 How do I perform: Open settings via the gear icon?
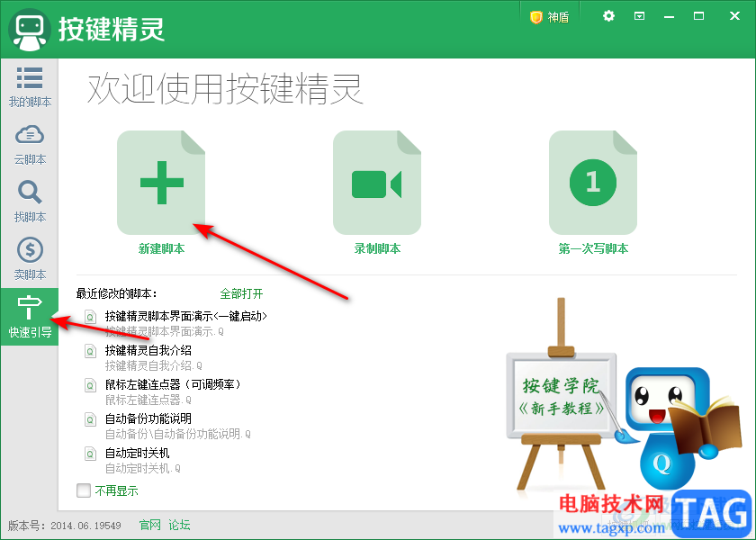pyautogui.click(x=609, y=16)
